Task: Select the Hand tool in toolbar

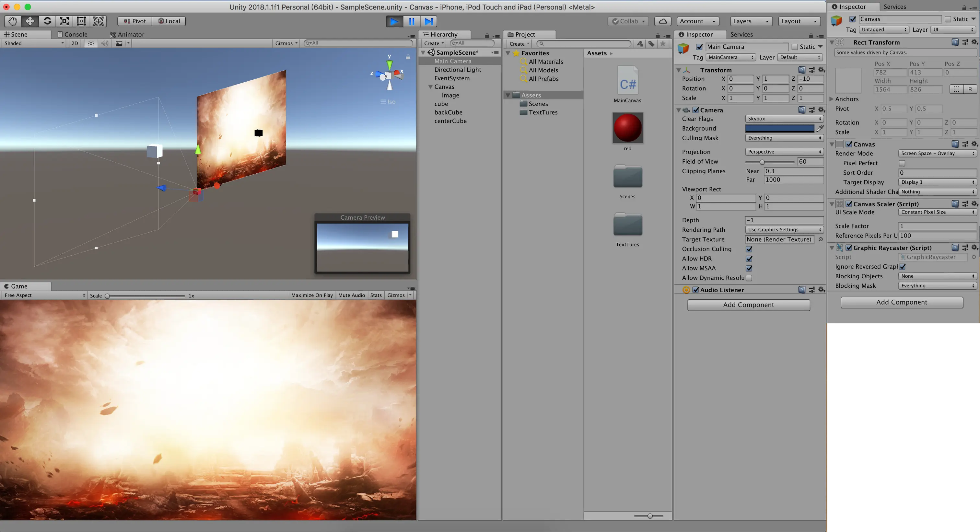Action: pos(13,21)
